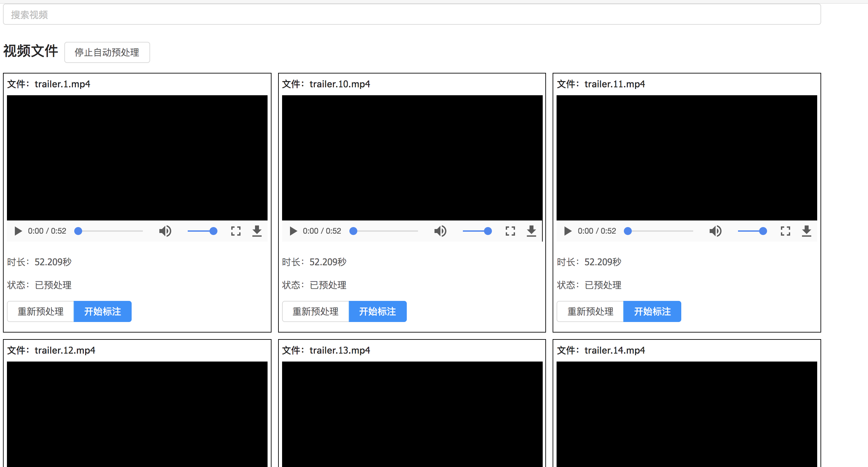868x467 pixels.
Task: Click the trailer.13.mp4 video thumbnail
Action: click(x=412, y=414)
